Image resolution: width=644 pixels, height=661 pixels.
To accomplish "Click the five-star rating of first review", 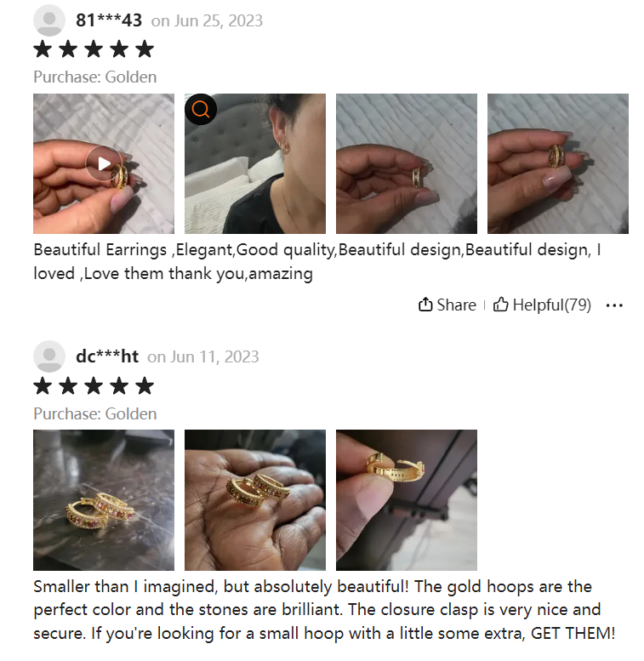I will click(94, 48).
